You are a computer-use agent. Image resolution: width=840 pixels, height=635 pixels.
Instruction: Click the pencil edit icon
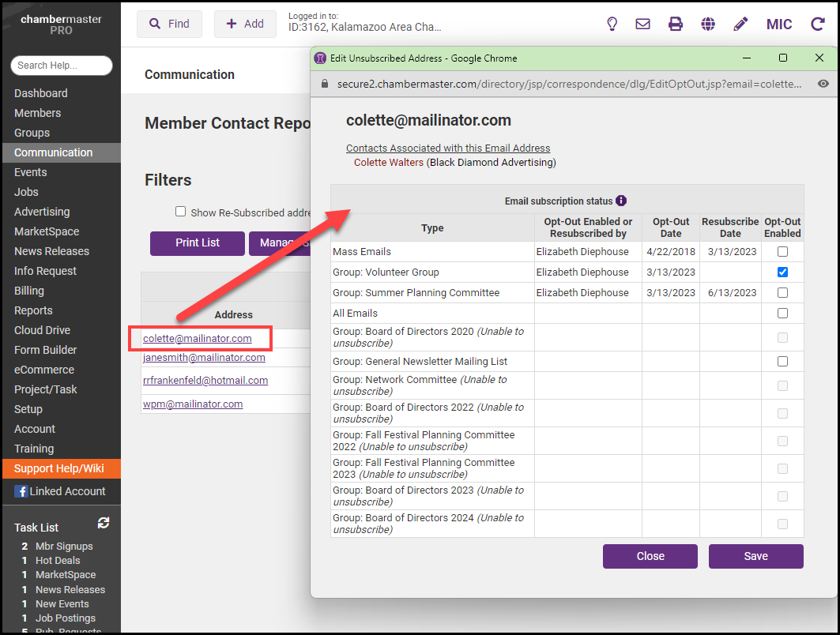click(x=740, y=24)
